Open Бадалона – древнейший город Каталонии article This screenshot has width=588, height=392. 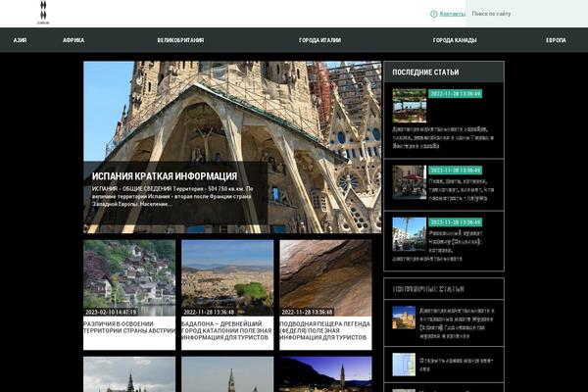227,330
